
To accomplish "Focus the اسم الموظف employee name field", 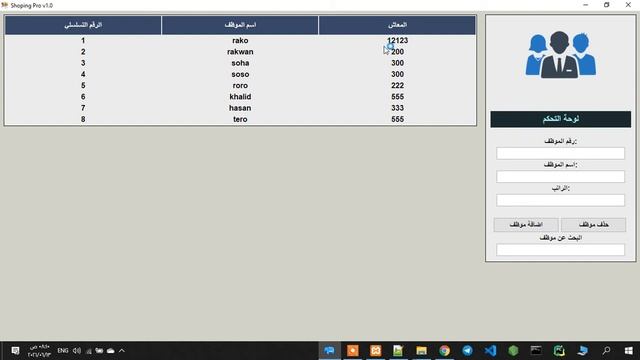I will [x=560, y=176].
